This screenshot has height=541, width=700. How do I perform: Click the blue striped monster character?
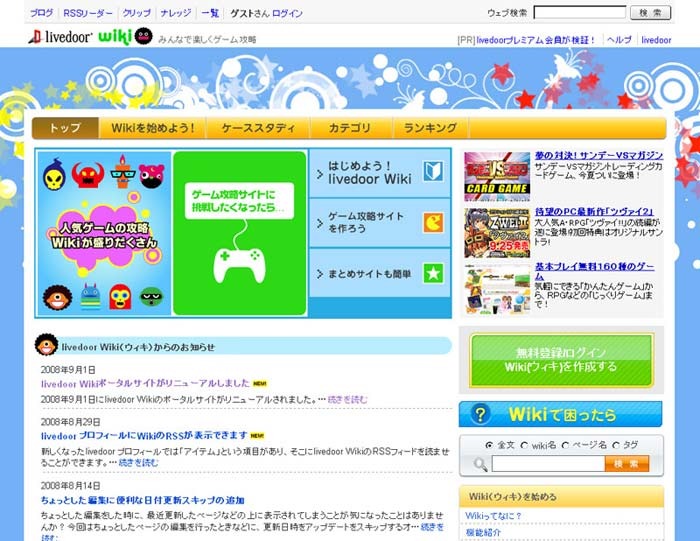pos(91,297)
